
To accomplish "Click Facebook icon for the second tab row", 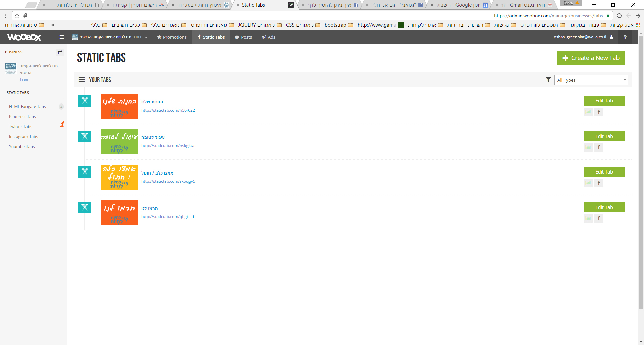I will (599, 147).
